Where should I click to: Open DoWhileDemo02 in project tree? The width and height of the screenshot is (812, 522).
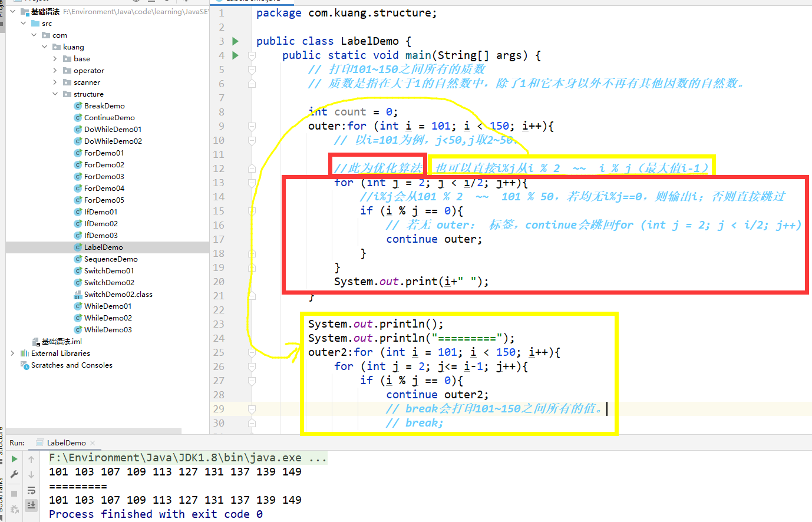[x=113, y=141]
